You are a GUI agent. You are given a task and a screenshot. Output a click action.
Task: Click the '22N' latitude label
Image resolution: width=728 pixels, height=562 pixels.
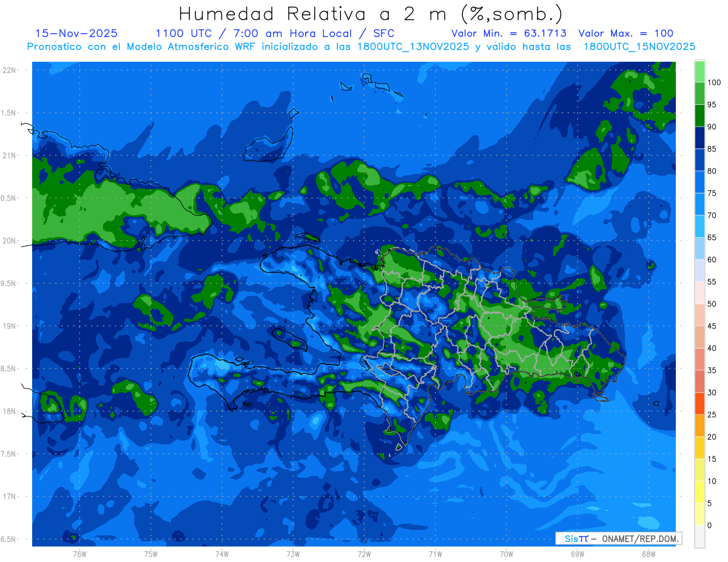pyautogui.click(x=8, y=70)
